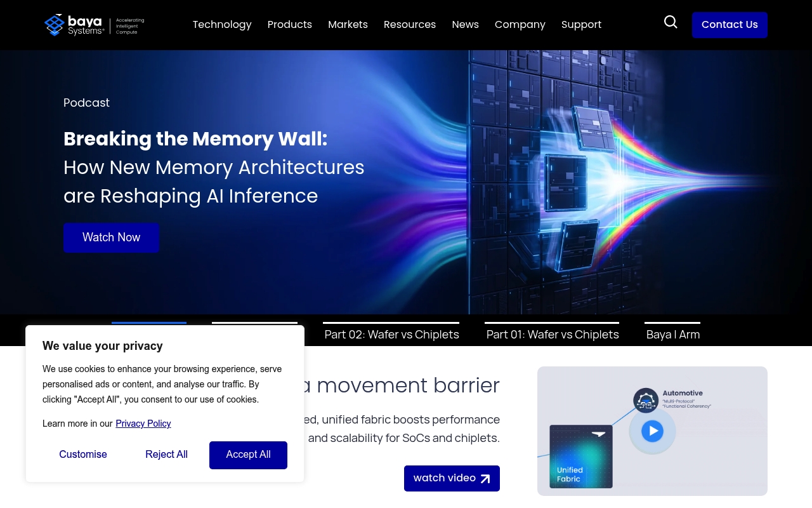Open the Products menu
The height and width of the screenshot is (508, 812).
290,25
